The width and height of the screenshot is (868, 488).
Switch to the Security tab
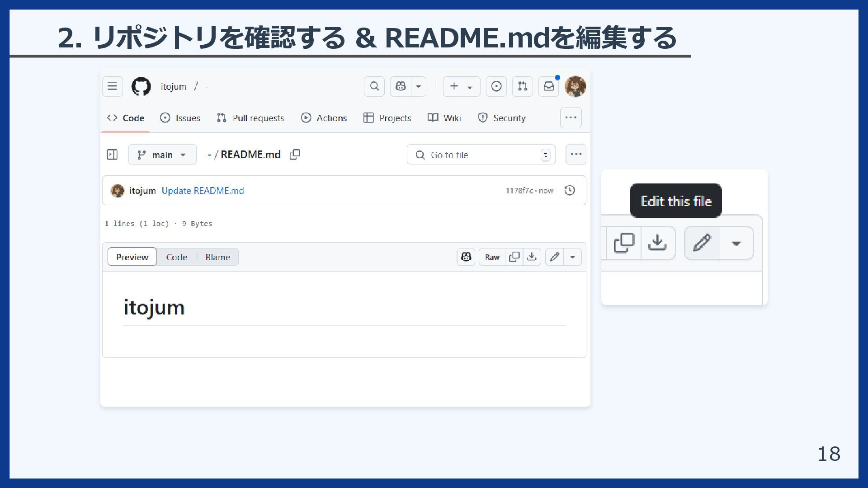click(502, 118)
